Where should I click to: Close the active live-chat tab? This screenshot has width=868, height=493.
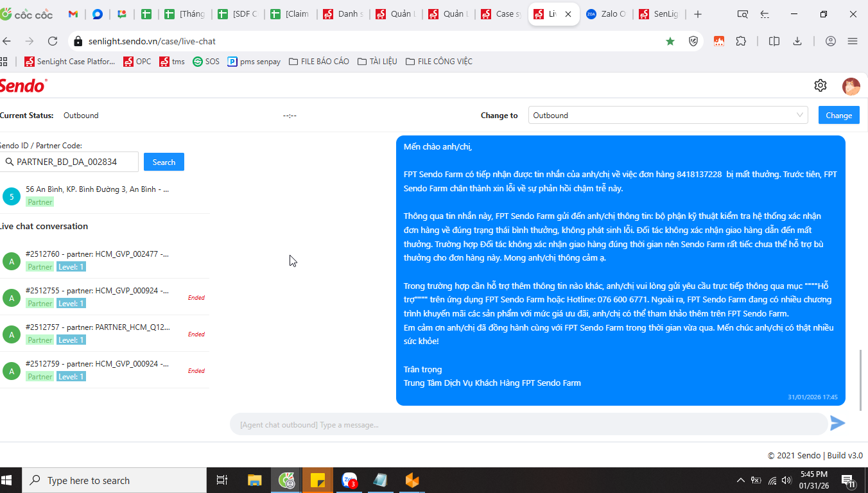pos(568,14)
